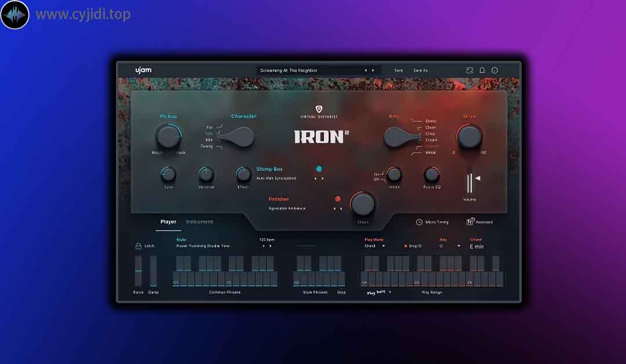Click the Amp lever switch

[402, 137]
